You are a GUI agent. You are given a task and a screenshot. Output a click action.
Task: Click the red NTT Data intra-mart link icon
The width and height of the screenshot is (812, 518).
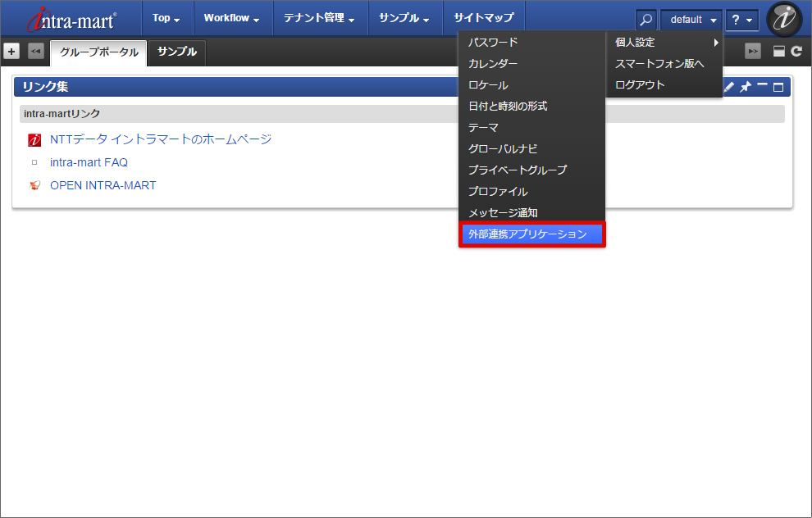click(x=34, y=139)
